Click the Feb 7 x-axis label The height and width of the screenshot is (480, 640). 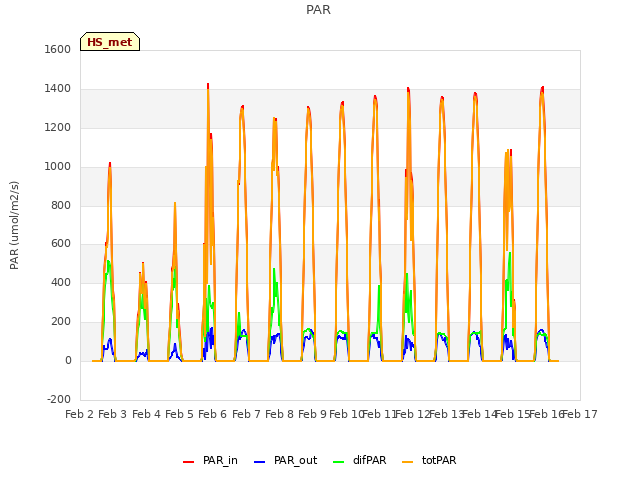(246, 414)
